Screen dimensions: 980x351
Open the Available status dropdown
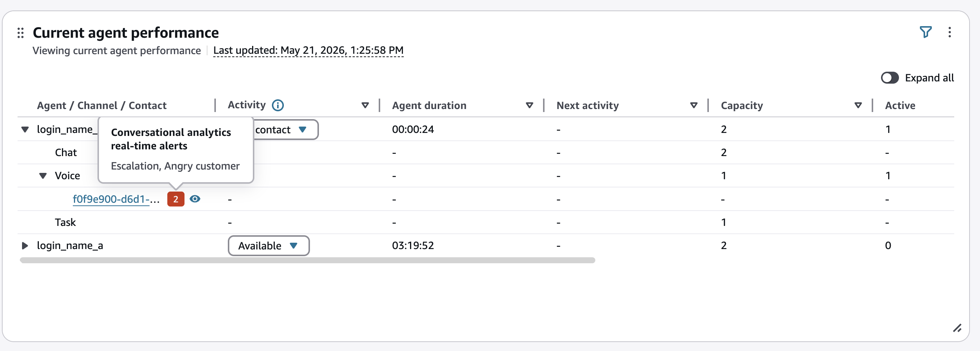click(269, 246)
